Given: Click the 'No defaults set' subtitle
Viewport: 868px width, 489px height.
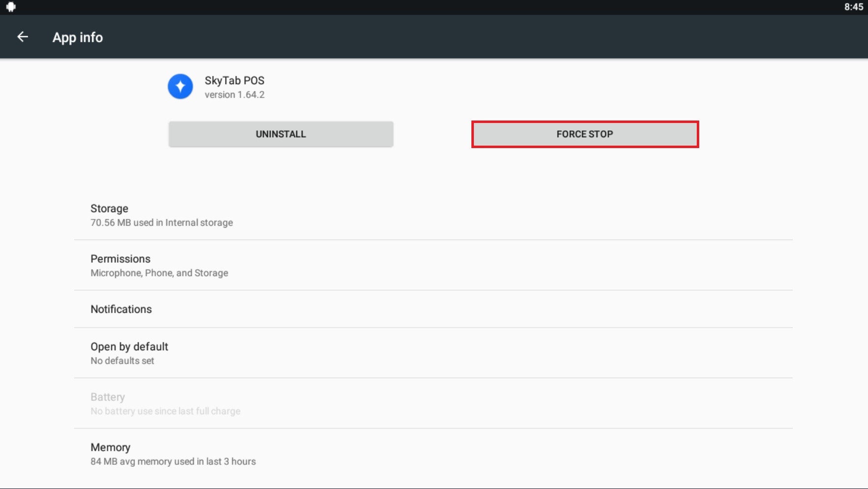Looking at the screenshot, I should coord(122,361).
